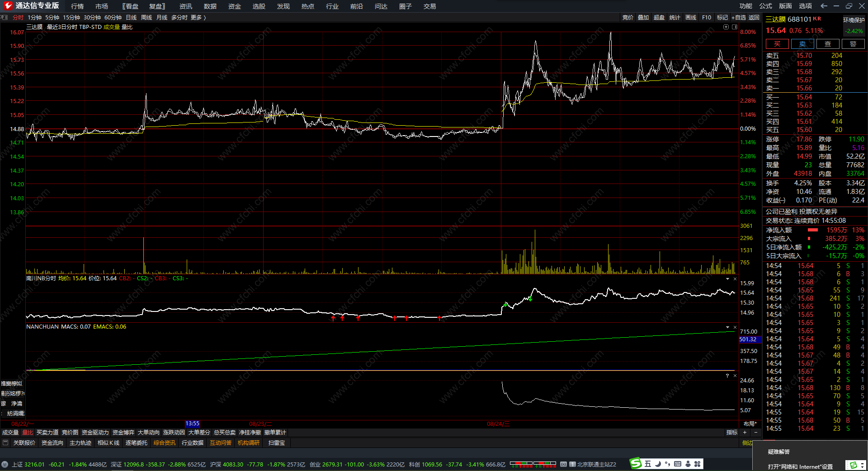Image resolution: width=868 pixels, height=471 pixels.
Task: Open the 更多 periods dropdown
Action: click(x=198, y=18)
